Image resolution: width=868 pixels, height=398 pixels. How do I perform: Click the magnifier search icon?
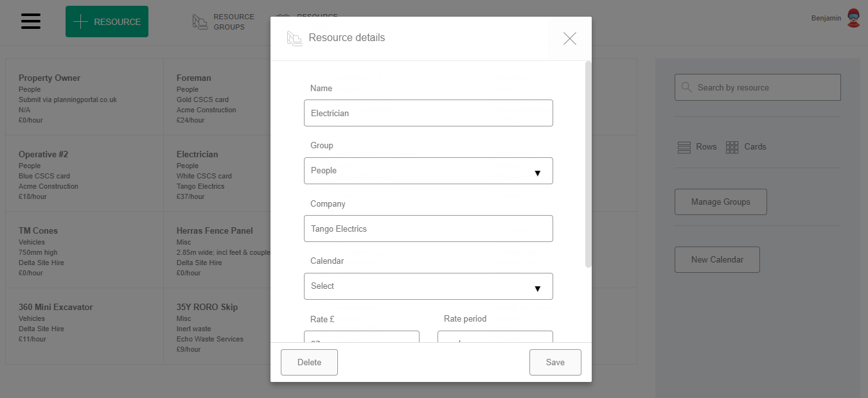[686, 87]
